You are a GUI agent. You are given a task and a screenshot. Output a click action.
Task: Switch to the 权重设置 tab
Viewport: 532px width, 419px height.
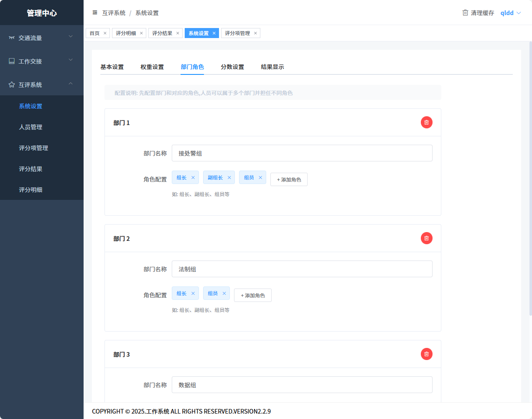(x=152, y=67)
